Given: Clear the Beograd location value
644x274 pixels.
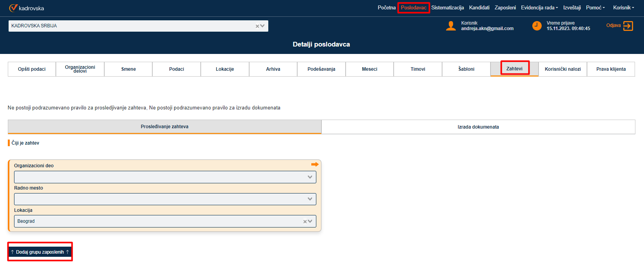Looking at the screenshot, I should click(305, 222).
